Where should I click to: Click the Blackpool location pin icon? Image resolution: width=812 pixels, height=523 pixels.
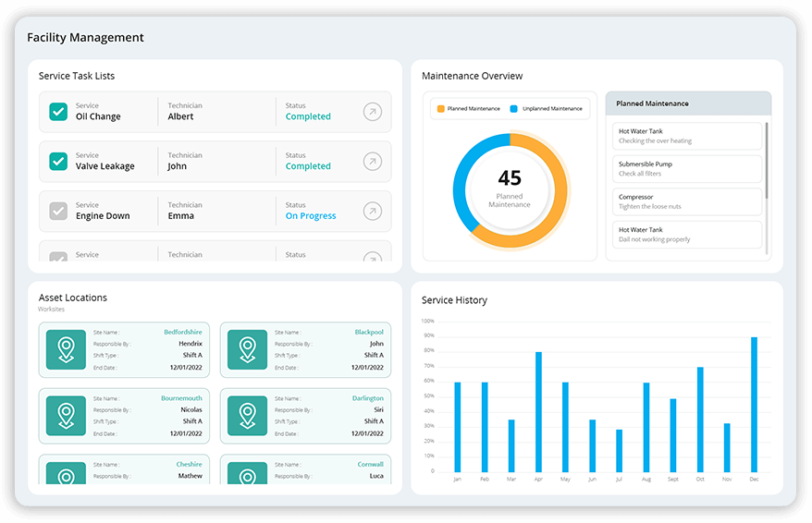click(247, 349)
